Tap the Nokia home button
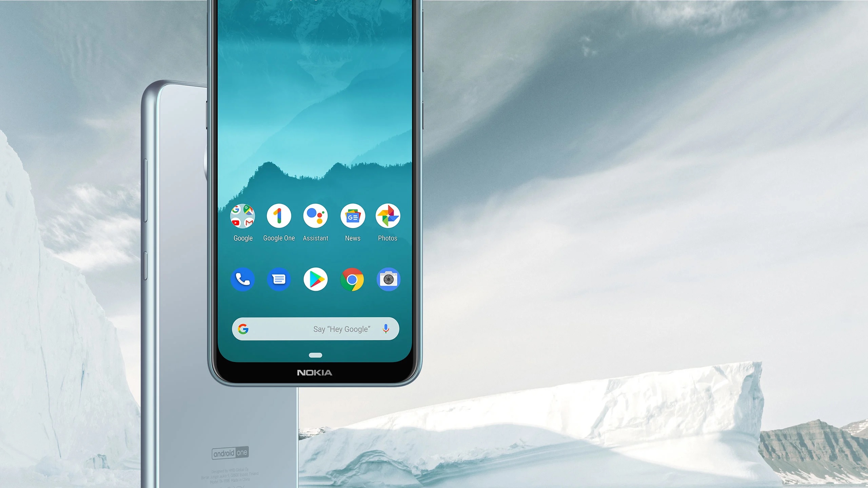The image size is (868, 488). (315, 354)
